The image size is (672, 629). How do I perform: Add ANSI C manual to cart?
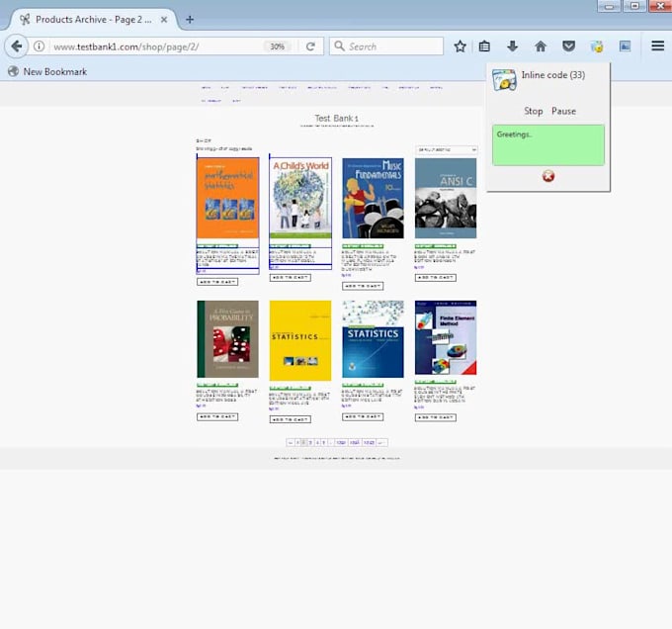tap(436, 277)
